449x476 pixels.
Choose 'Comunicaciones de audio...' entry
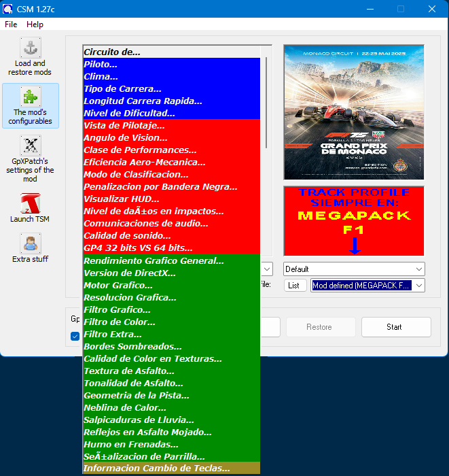[172, 223]
